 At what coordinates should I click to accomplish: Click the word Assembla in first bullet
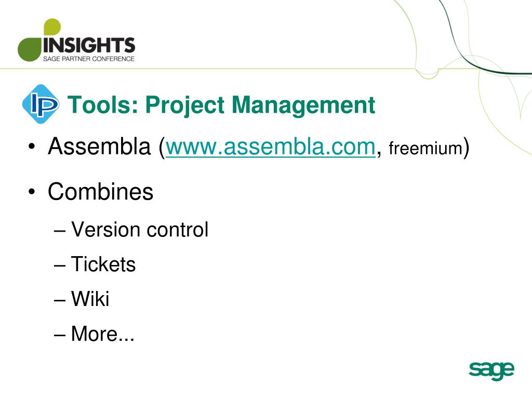[x=99, y=147]
